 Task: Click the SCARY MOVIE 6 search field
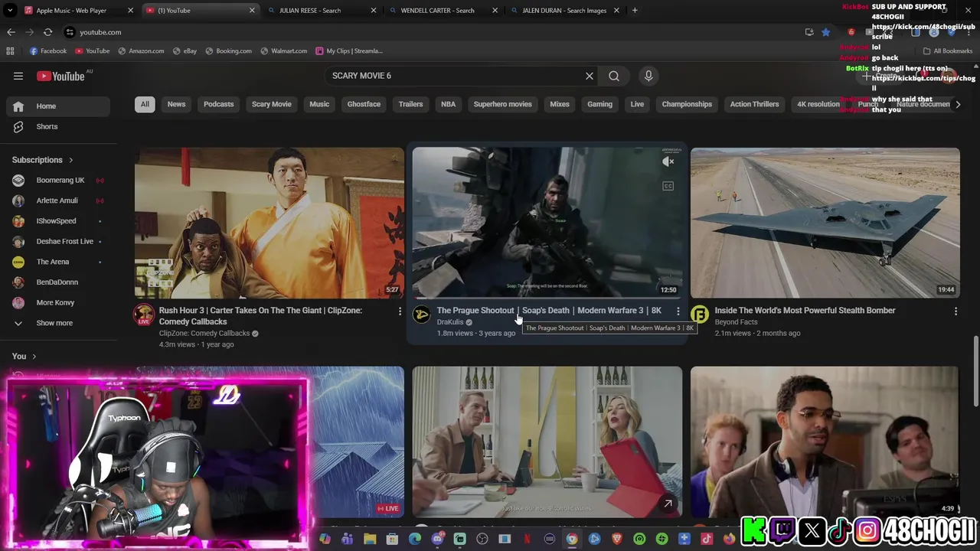pyautogui.click(x=453, y=76)
